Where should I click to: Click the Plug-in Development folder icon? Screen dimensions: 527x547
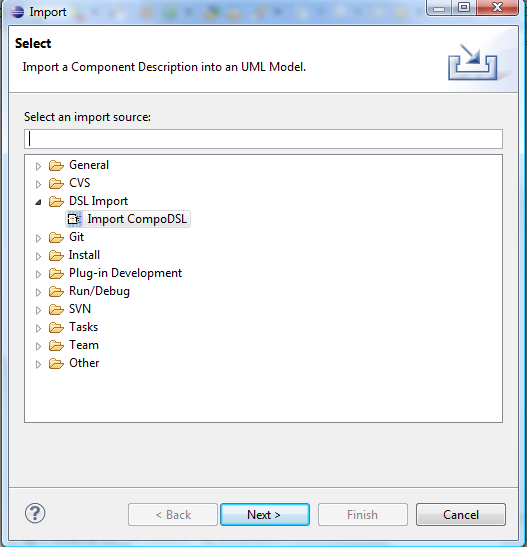[56, 274]
